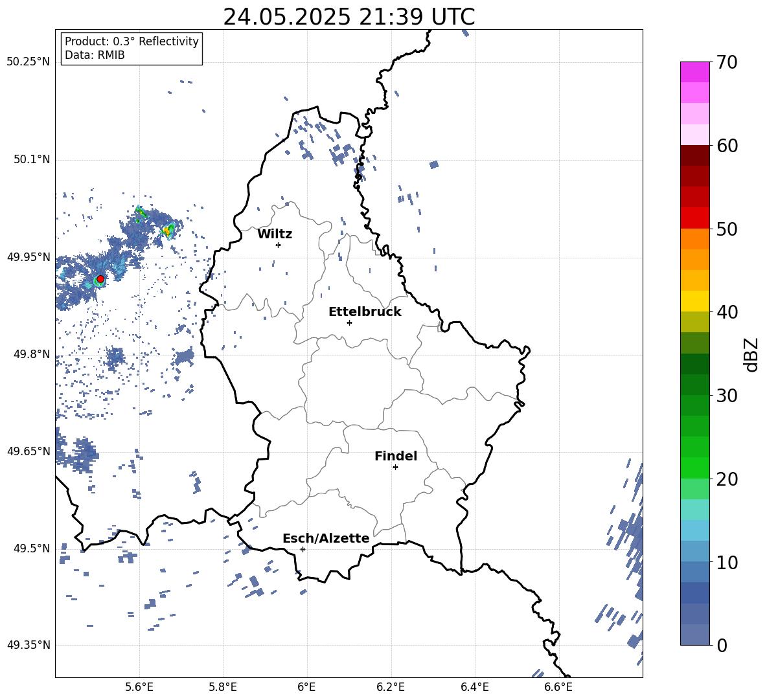Click the 6.6°E longitude label

tap(558, 687)
